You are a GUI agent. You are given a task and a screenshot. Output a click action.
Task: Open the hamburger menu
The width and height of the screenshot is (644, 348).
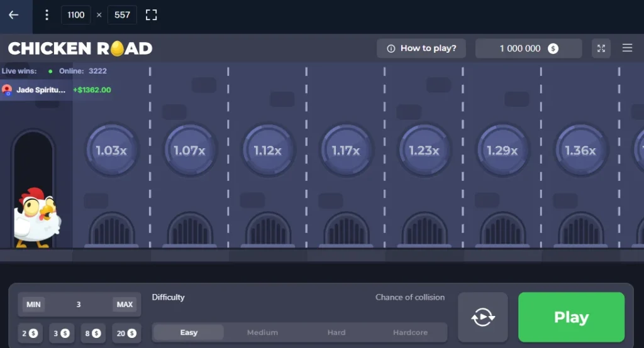click(627, 48)
